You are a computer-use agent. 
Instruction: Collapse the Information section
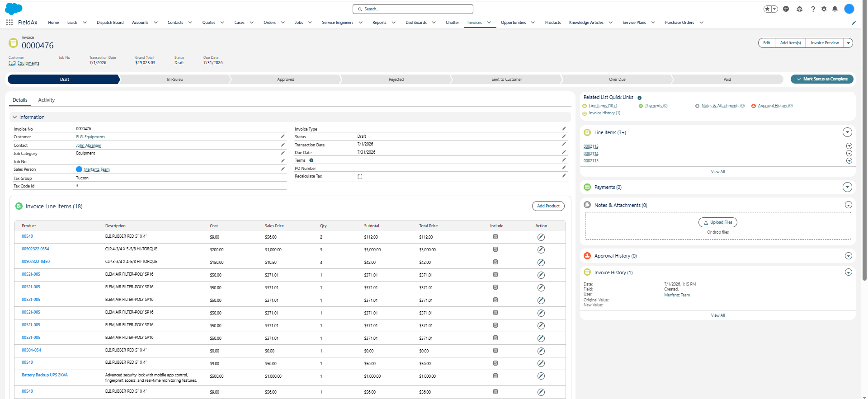(x=14, y=117)
